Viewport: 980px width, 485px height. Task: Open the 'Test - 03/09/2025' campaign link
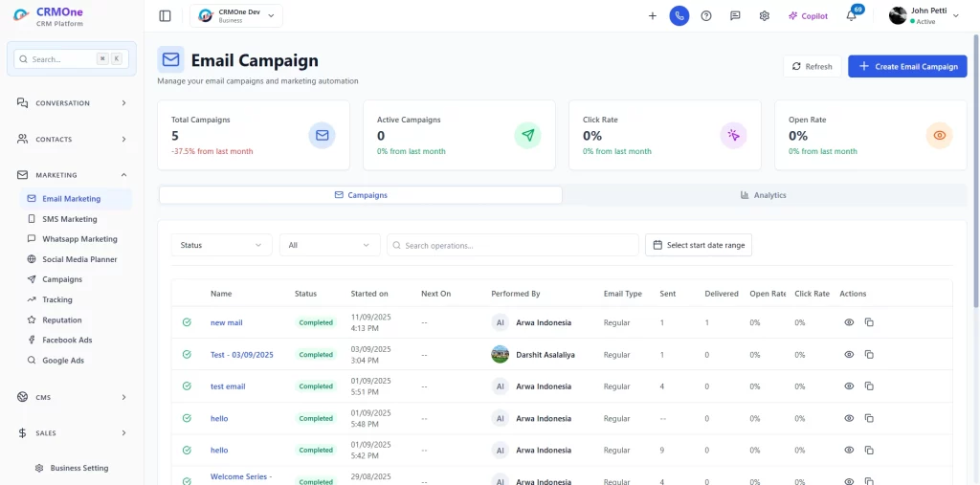[x=242, y=354]
